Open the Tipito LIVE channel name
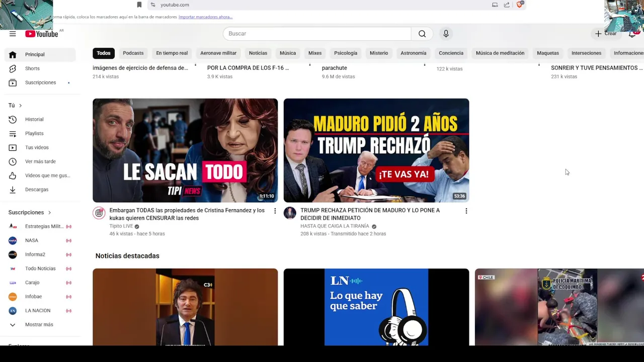The width and height of the screenshot is (644, 362). (x=121, y=226)
